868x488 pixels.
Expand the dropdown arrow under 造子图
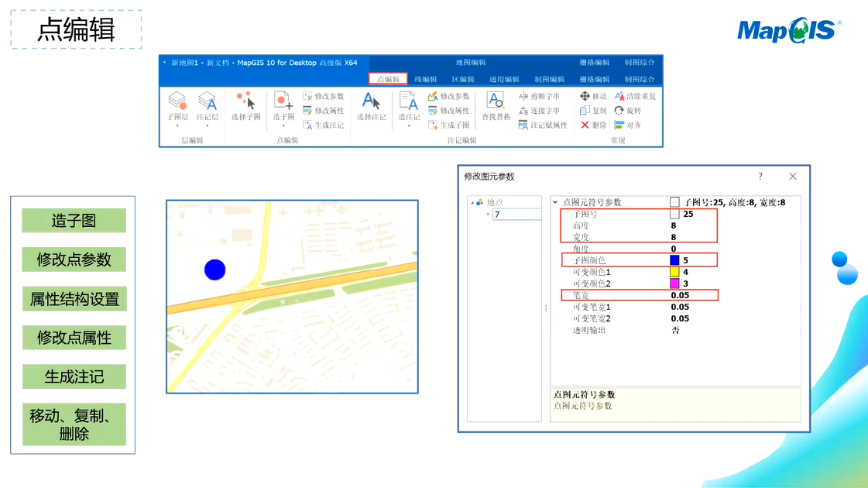[283, 126]
